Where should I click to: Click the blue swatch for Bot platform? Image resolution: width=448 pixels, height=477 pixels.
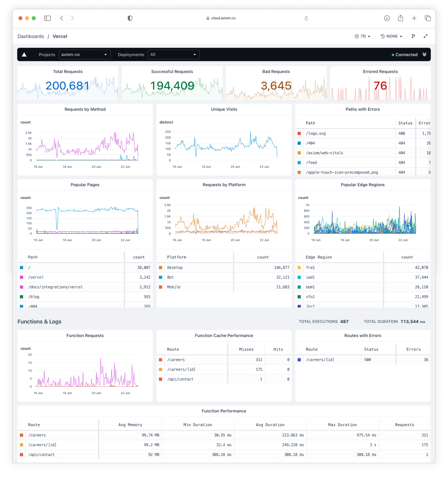click(161, 277)
